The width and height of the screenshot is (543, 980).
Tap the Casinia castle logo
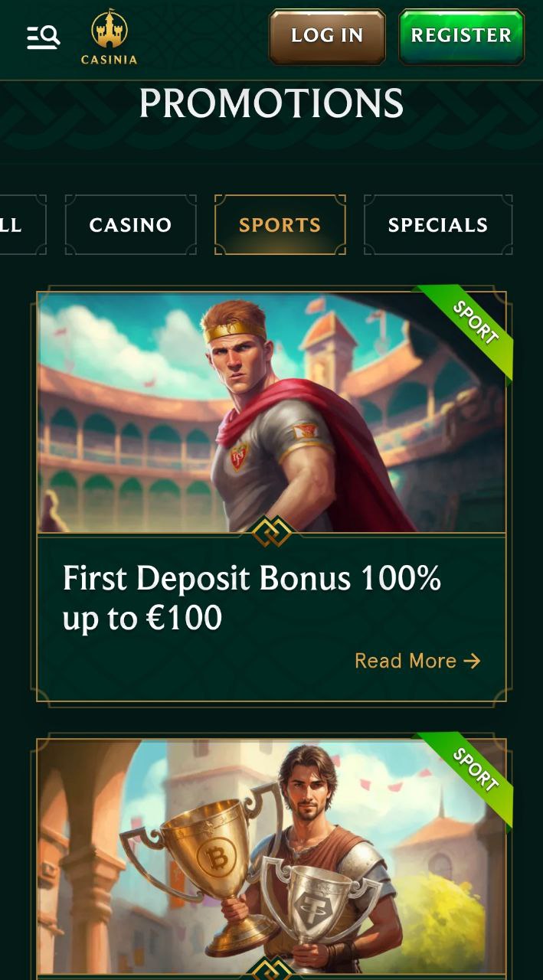[x=110, y=37]
